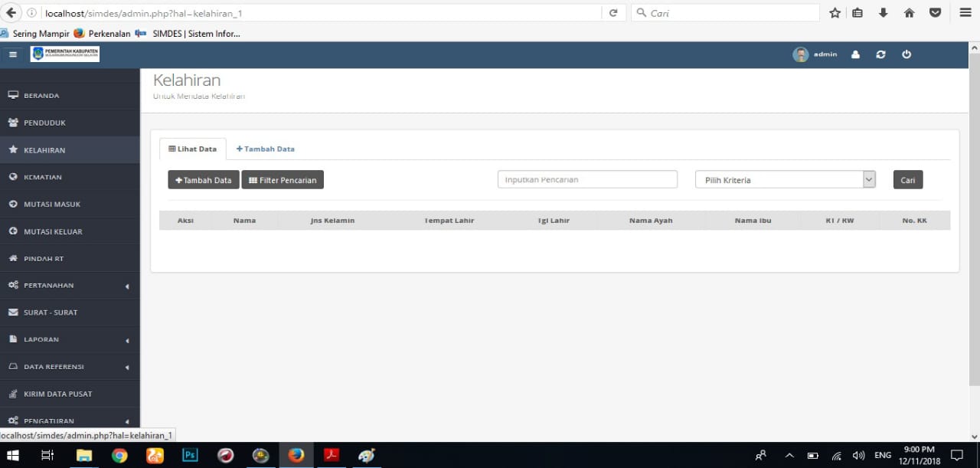This screenshot has height=468, width=980.
Task: Click the Kelahiran star icon
Action: click(13, 149)
